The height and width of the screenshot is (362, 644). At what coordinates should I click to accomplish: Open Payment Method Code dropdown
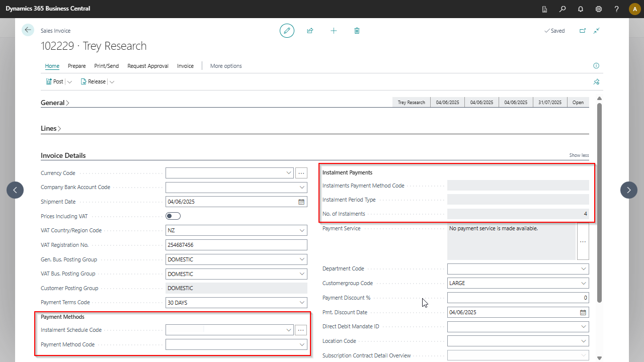(x=302, y=344)
